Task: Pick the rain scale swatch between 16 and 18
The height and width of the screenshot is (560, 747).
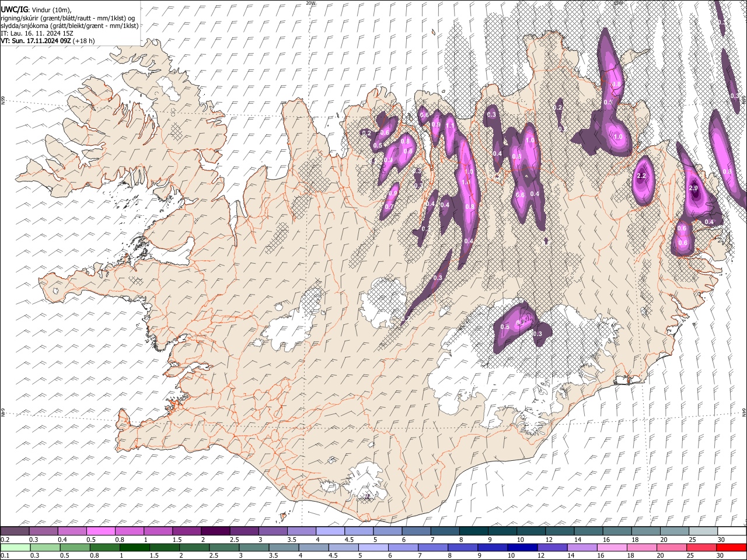Action: pyautogui.click(x=612, y=547)
